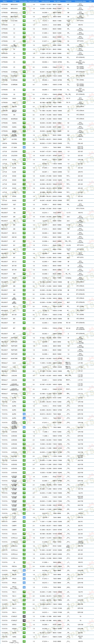Click the hybrid Hy icon in the LEXUS CT 200H row
The height and width of the screenshot is (644, 94).
tap(24, 148)
